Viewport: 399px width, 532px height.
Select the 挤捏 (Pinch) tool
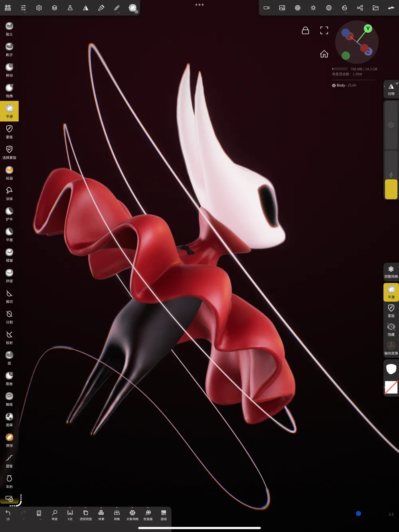click(x=9, y=275)
